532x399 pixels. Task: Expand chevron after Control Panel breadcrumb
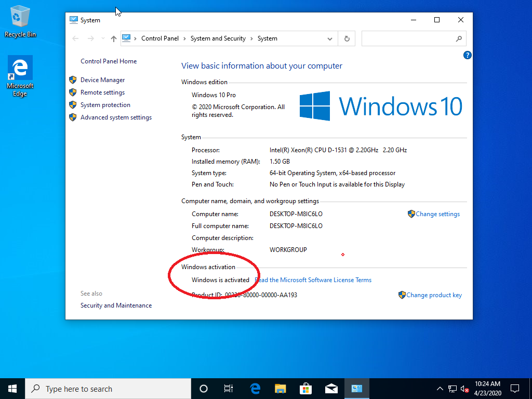[184, 38]
